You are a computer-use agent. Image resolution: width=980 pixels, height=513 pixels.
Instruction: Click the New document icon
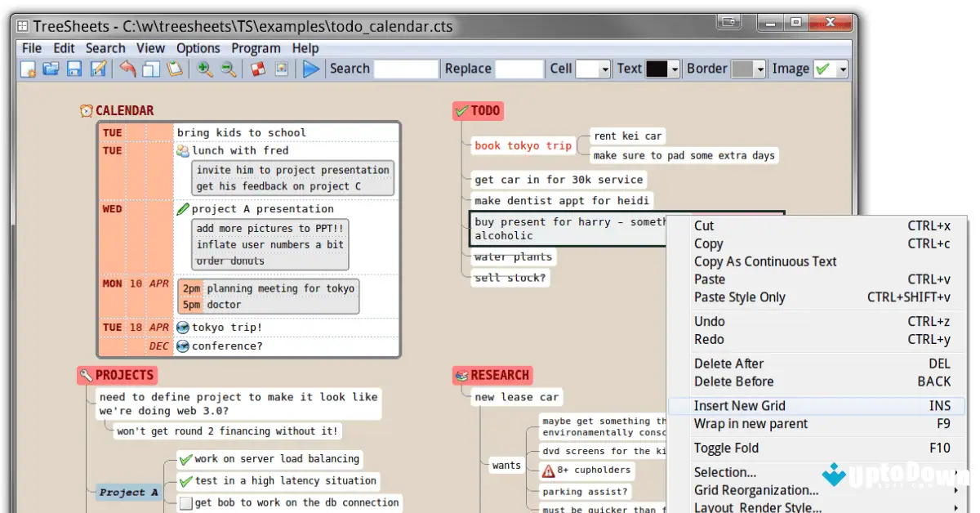pos(27,69)
